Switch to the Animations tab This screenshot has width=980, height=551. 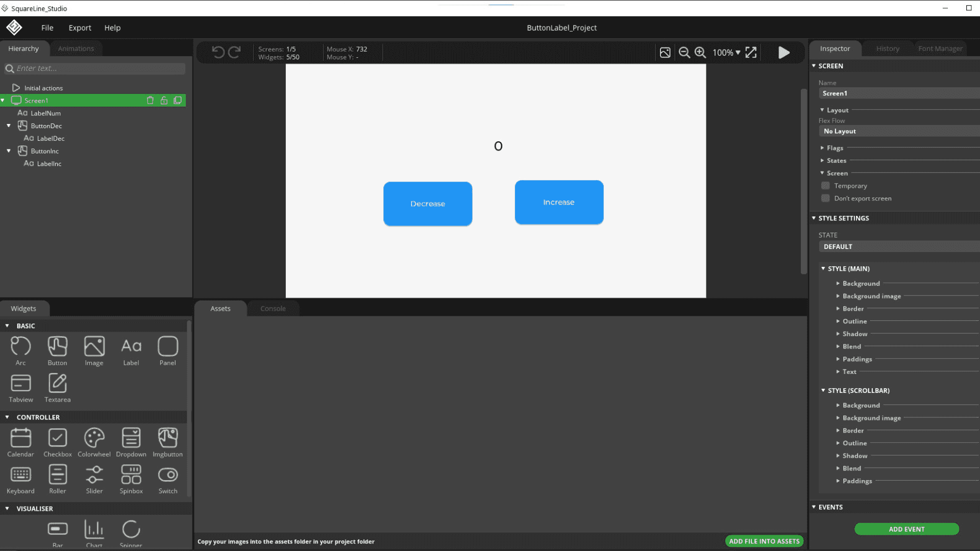point(76,48)
